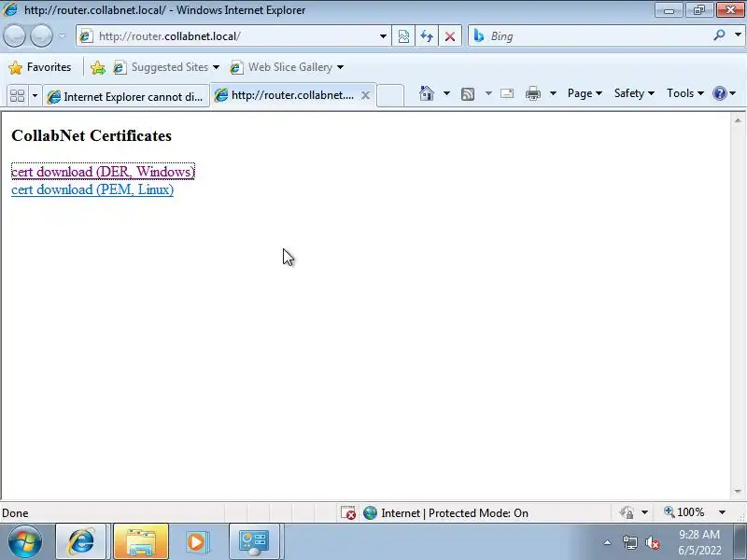This screenshot has height=560, width=747.
Task: Open the Safety menu
Action: click(634, 93)
